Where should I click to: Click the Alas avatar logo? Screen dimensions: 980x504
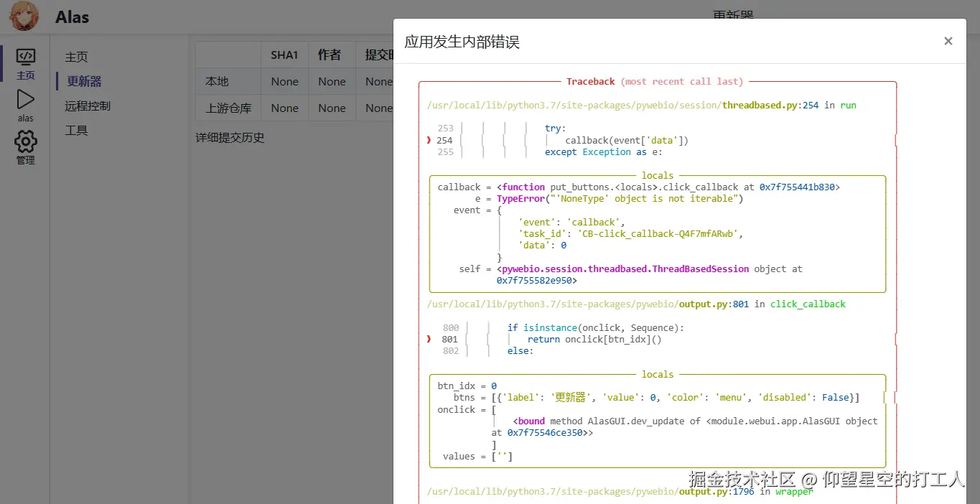tap(24, 17)
